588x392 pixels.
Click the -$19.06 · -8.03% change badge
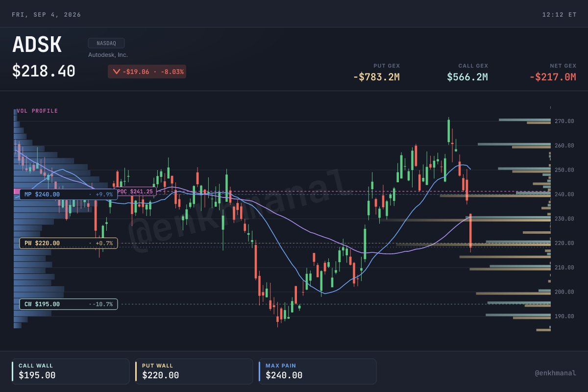[147, 72]
